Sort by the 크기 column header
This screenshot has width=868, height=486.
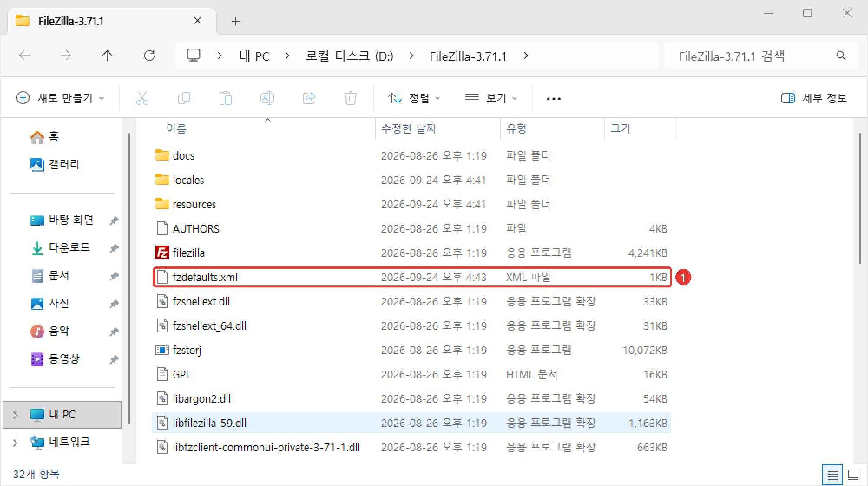tap(639, 128)
